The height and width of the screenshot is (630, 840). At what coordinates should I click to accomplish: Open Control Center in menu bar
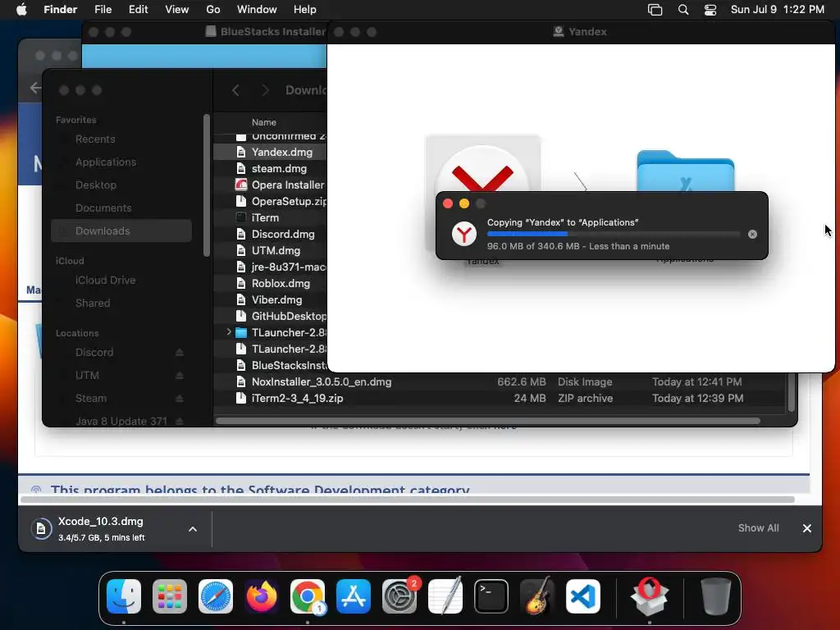pos(710,10)
